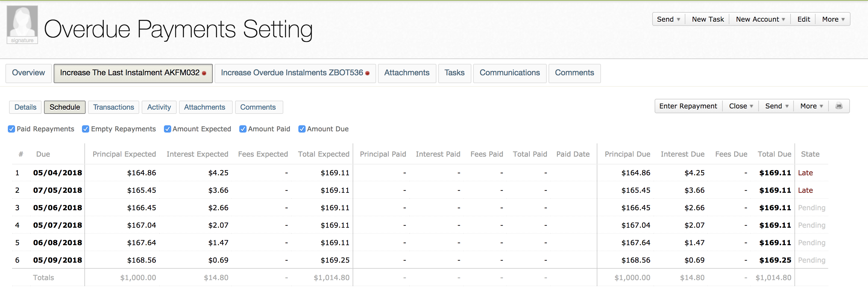Open the Communications tab

tap(509, 73)
